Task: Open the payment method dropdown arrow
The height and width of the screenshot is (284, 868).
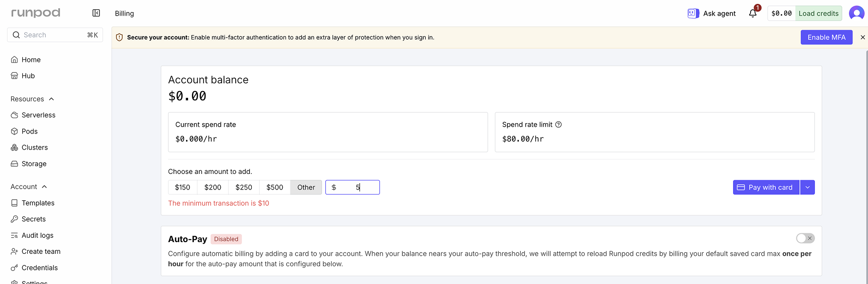Action: pos(807,188)
